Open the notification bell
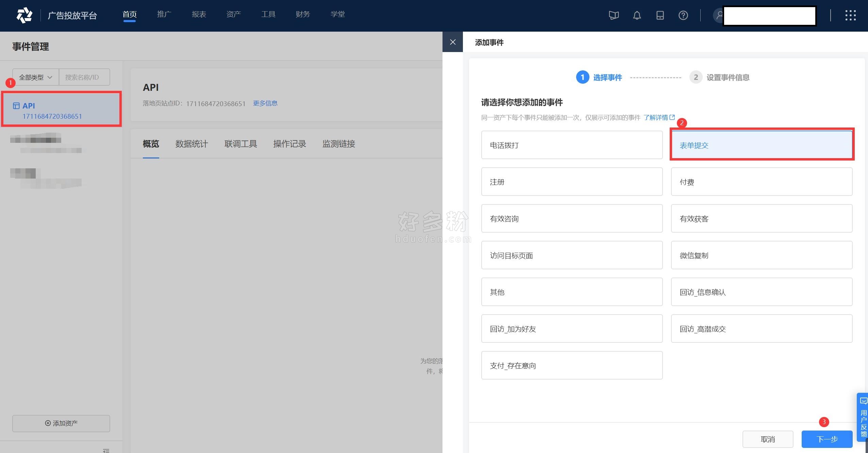868x453 pixels. (x=637, y=15)
